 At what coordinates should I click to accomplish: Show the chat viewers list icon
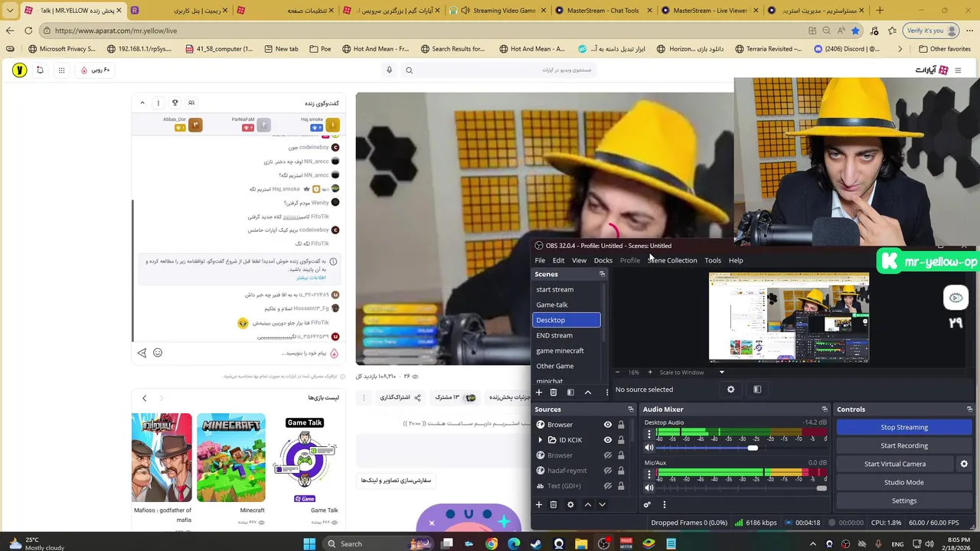coord(191,103)
